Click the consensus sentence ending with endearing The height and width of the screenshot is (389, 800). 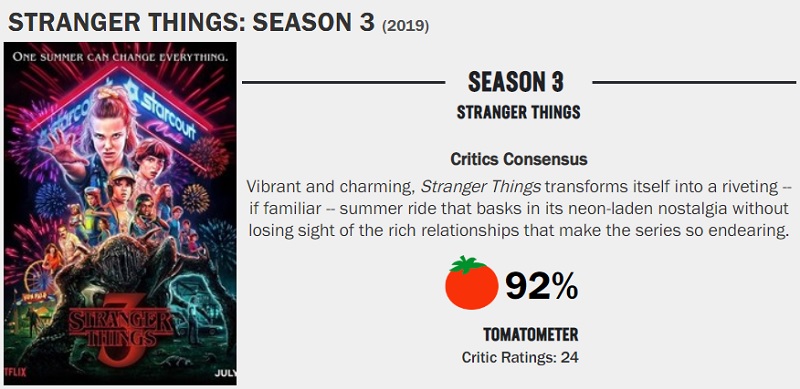tap(518, 208)
